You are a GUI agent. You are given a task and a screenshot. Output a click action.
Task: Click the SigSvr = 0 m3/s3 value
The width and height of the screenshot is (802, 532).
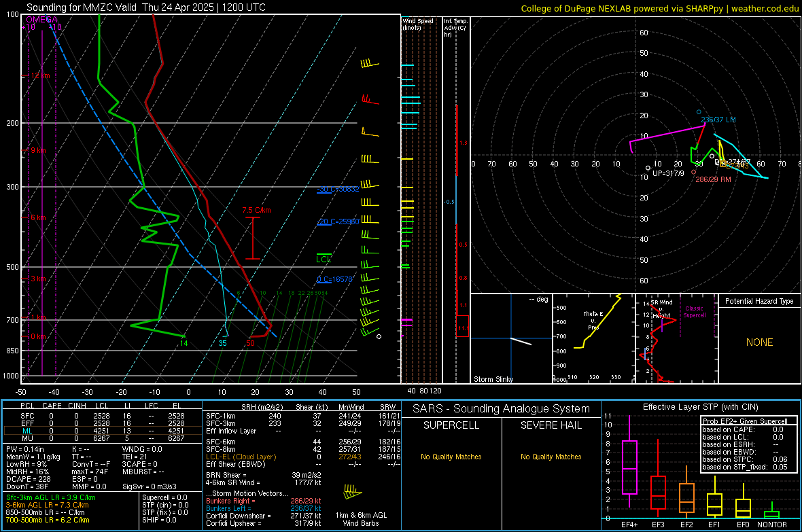click(x=150, y=486)
